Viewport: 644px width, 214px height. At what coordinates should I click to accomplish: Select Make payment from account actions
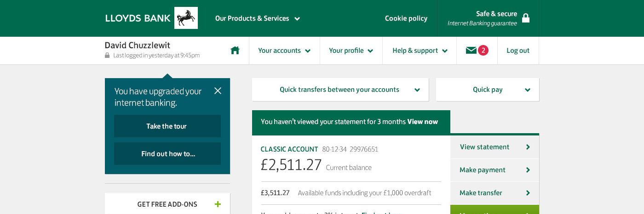494,170
